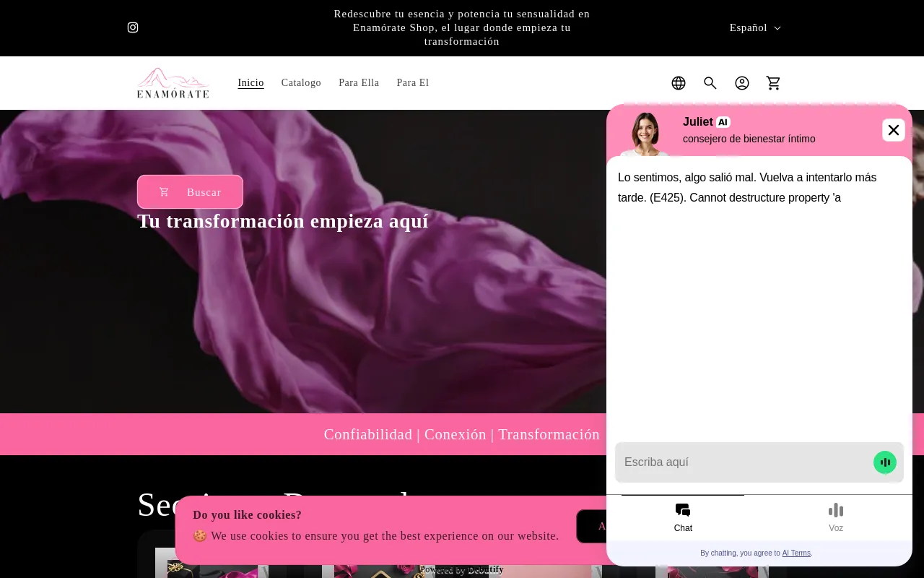The height and width of the screenshot is (578, 924).
Task: Open the Instagram profile icon
Action: pyautogui.click(x=133, y=27)
